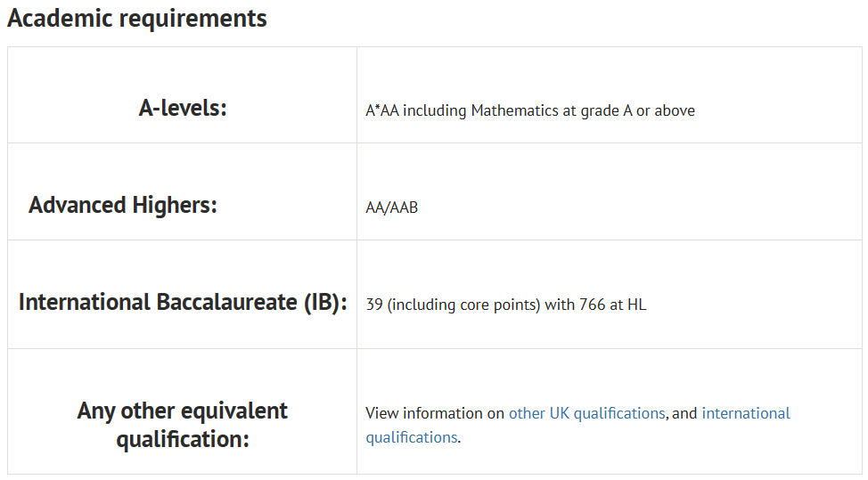Viewport: 868px width, 480px height.
Task: Click the word Highers in row label
Action: coord(175,205)
